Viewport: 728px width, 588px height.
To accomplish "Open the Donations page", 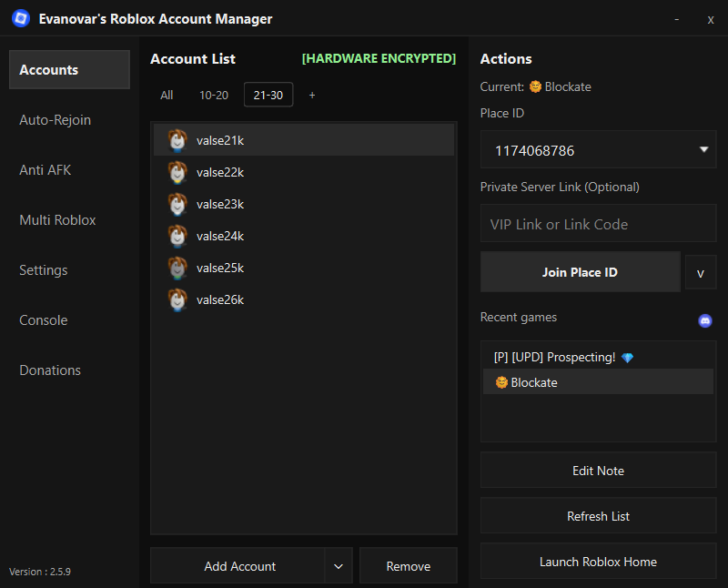I will pos(50,370).
